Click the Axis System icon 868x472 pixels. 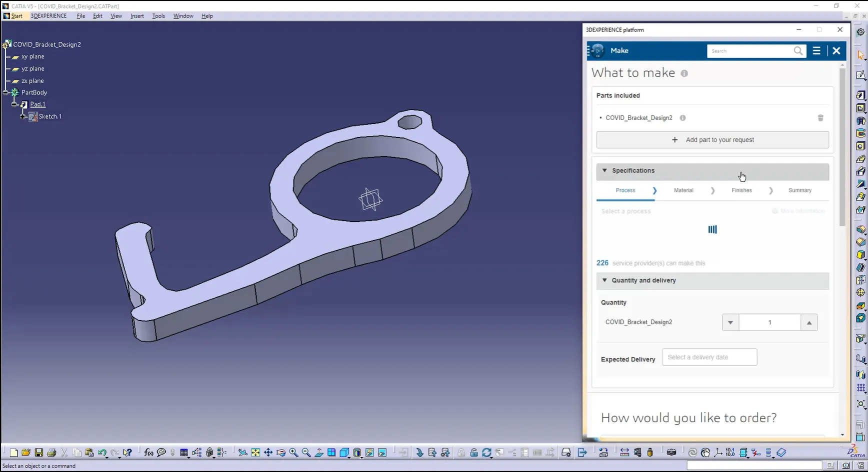(718, 452)
